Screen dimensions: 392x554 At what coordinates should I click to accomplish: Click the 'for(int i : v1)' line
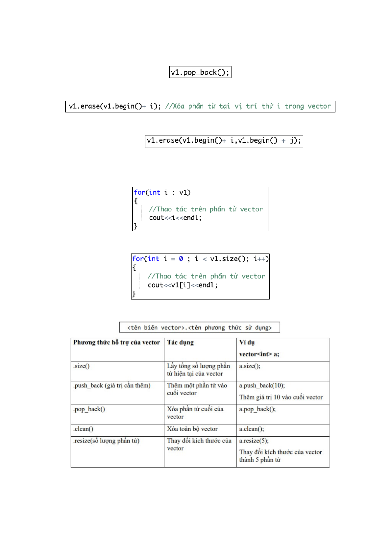click(162, 192)
